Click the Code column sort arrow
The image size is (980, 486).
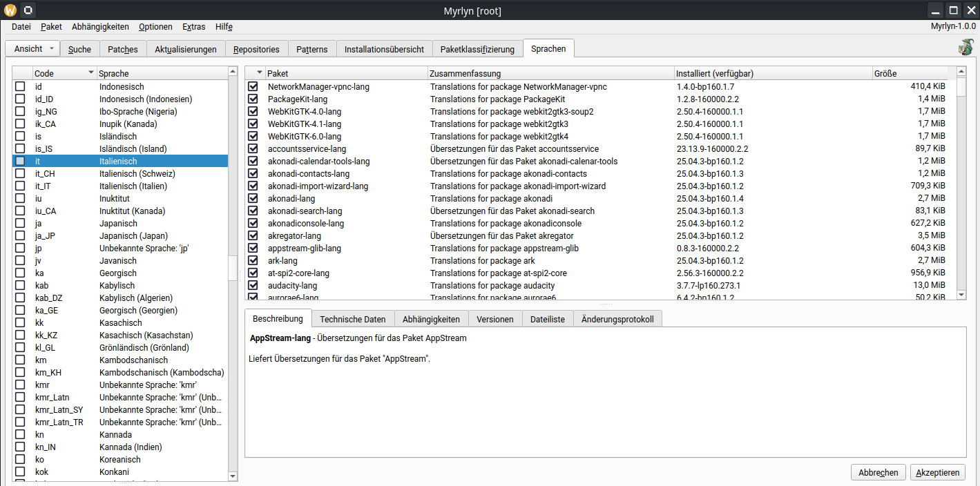point(90,73)
